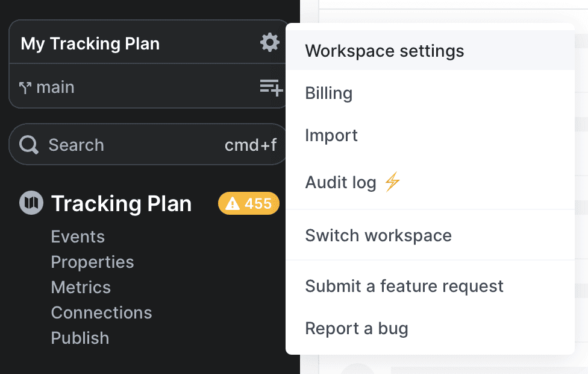Select Switch workspace

click(378, 235)
